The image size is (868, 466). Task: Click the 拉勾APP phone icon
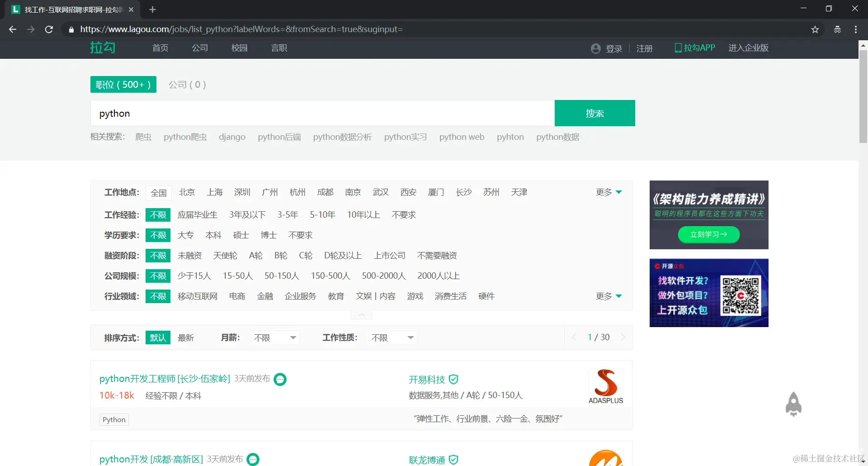coord(678,48)
